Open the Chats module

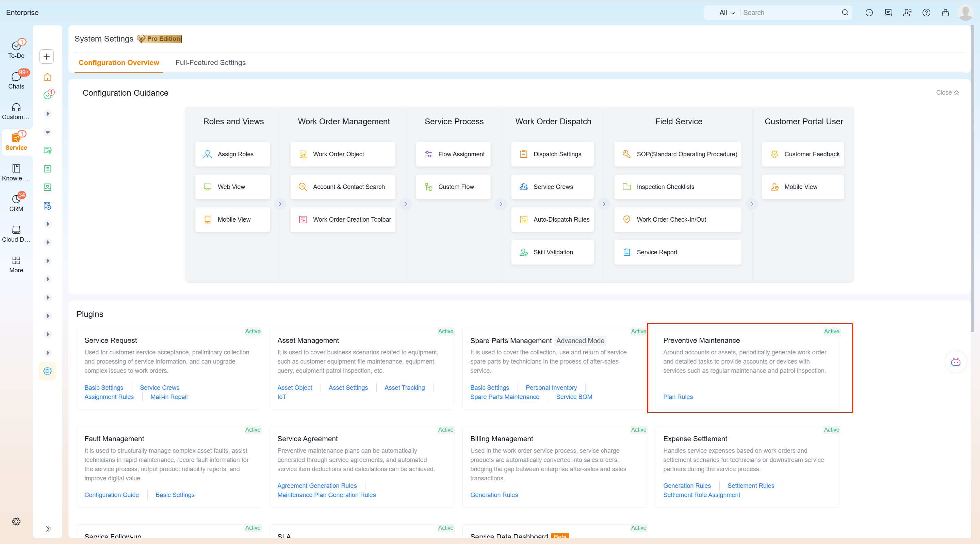pos(16,80)
